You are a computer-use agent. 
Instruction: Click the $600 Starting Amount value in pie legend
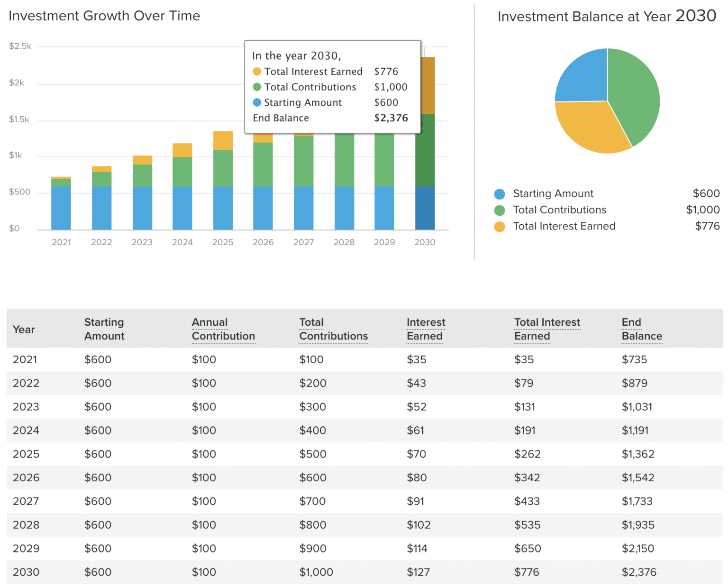pos(706,193)
